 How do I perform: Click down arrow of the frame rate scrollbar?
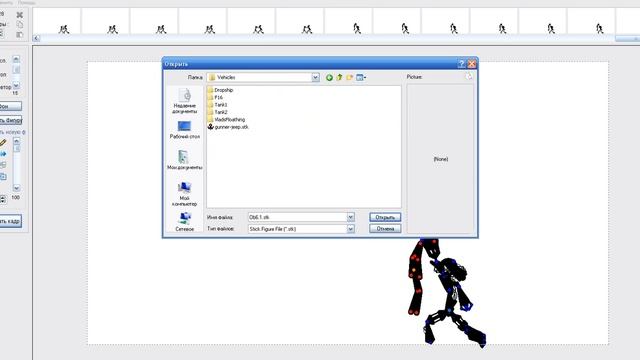(x=16, y=86)
